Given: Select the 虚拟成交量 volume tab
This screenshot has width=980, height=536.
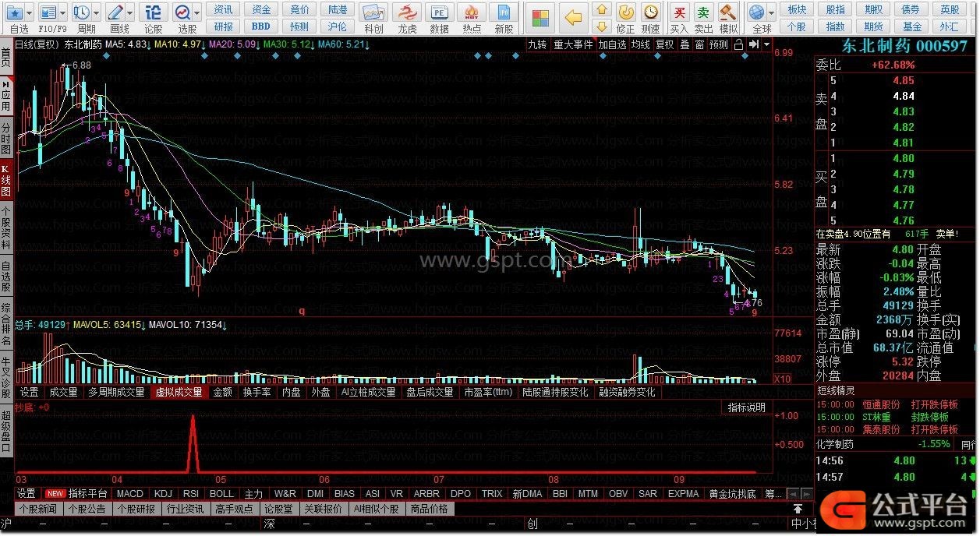Looking at the screenshot, I should 179,393.
